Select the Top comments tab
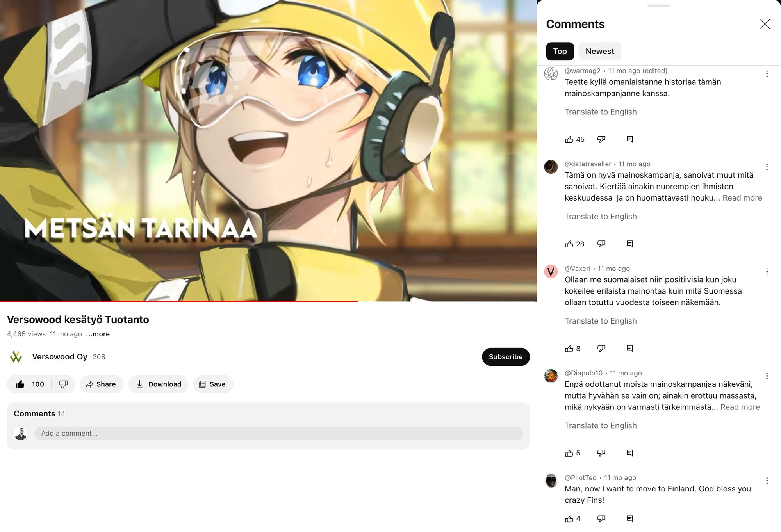 560,52
